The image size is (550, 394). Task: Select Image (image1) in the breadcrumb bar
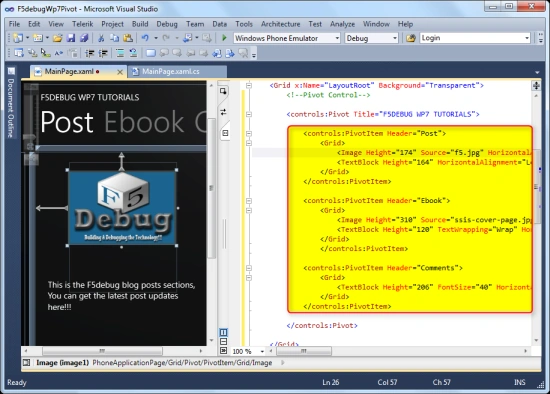tap(62, 362)
